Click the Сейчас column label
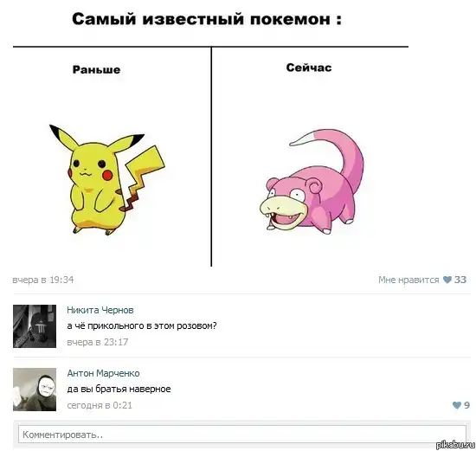476x451 pixels. [309, 68]
